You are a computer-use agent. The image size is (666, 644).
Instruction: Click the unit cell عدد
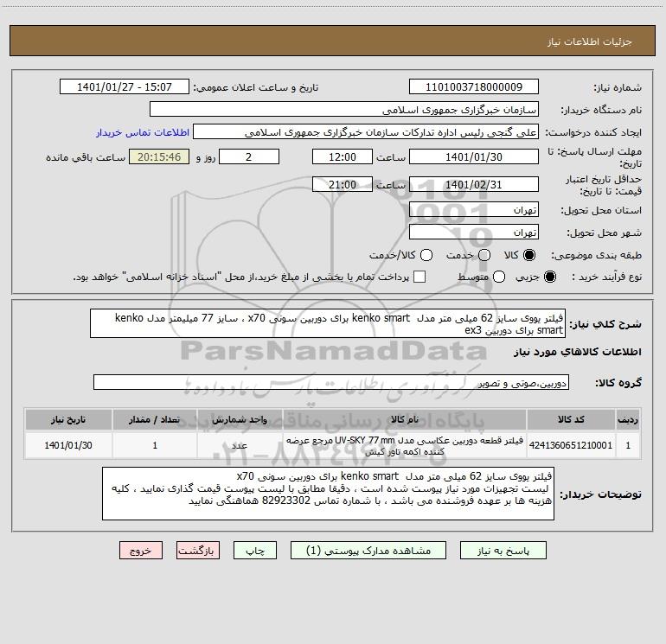(x=240, y=445)
